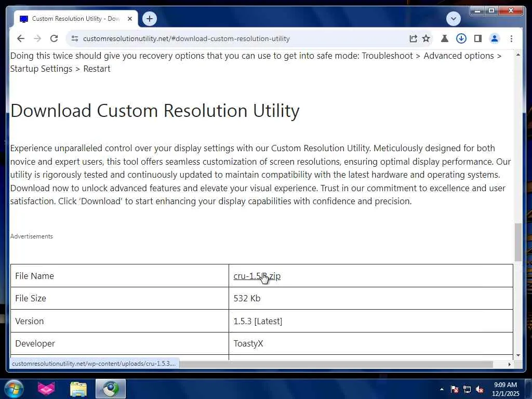The image size is (532, 399).
Task: Open the network tray icon
Action: coord(467,389)
